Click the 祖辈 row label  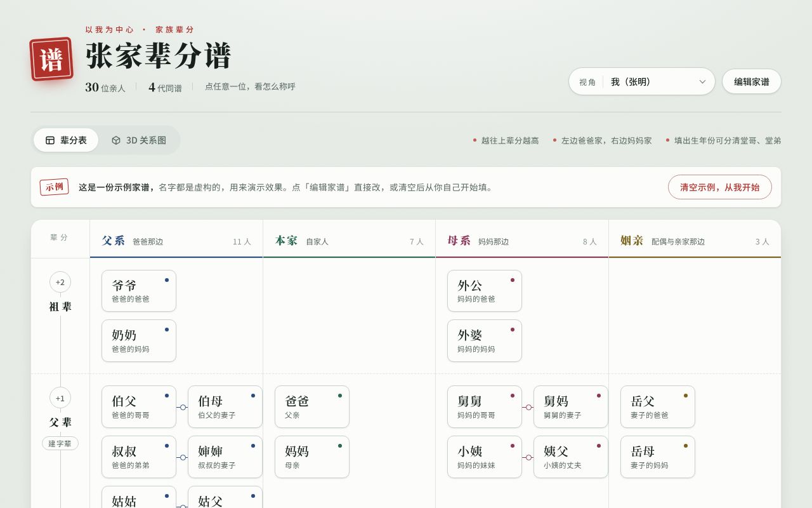pyautogui.click(x=60, y=307)
